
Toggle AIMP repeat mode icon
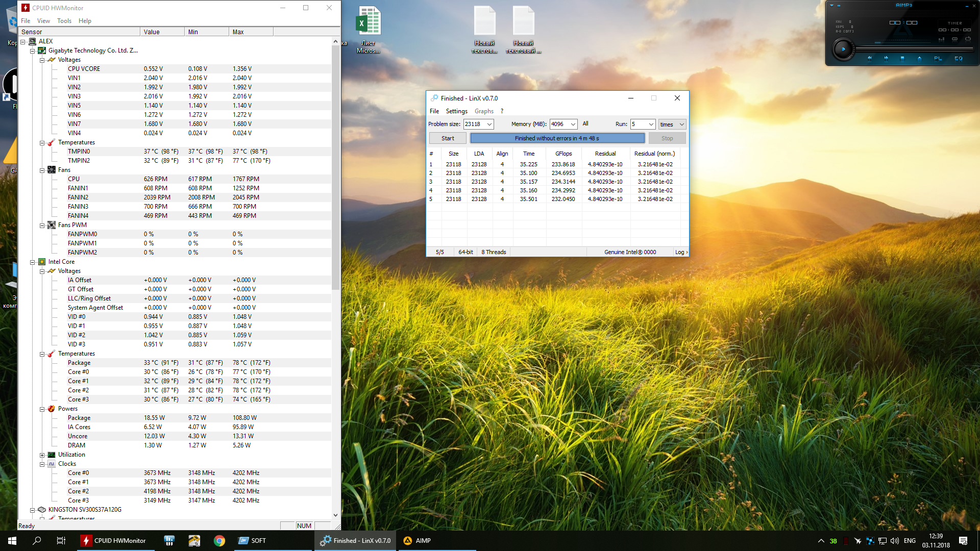(968, 39)
